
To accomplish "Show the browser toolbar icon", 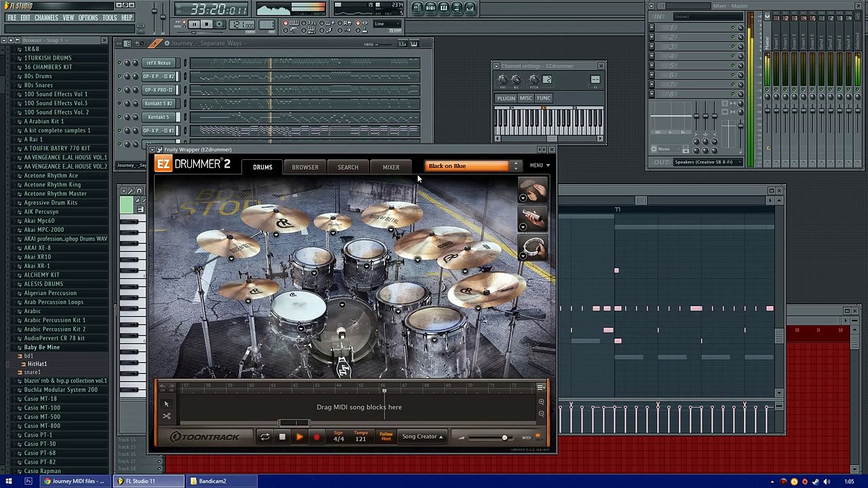I will (x=456, y=8).
